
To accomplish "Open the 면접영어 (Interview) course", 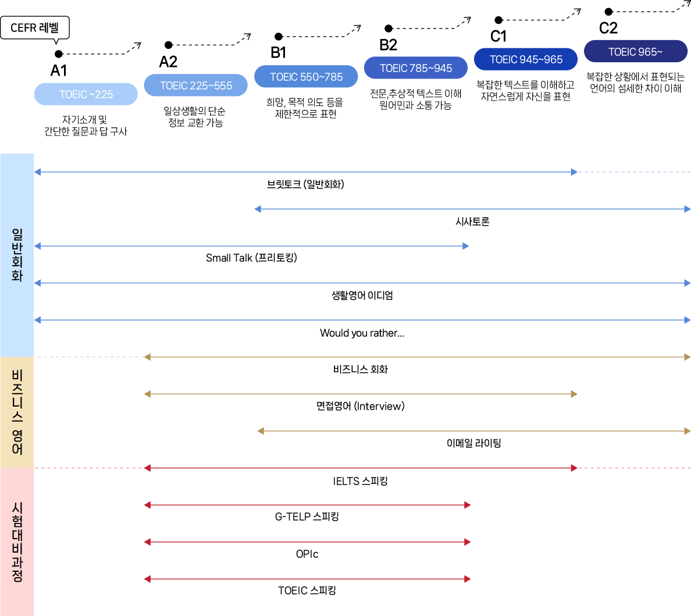I will coord(361,406).
